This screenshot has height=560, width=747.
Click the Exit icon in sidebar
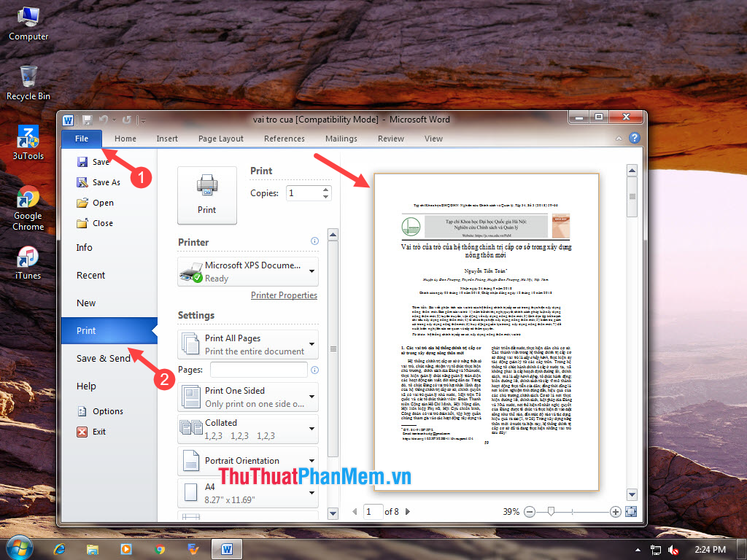click(x=82, y=432)
